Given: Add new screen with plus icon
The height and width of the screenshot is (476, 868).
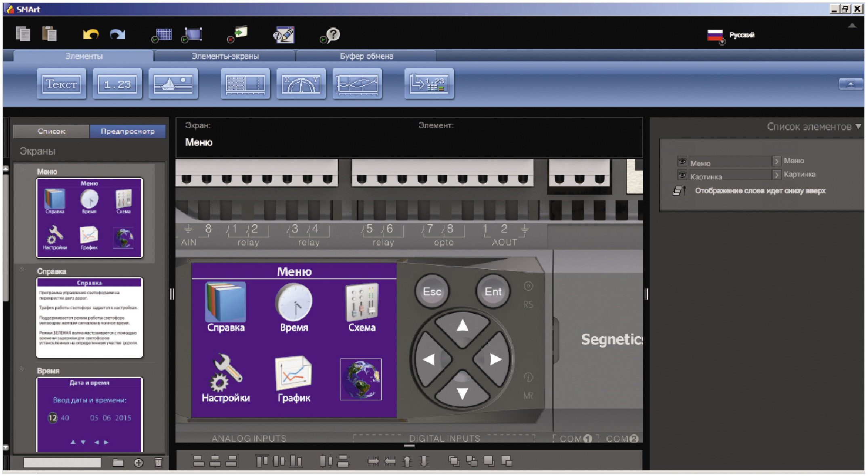Looking at the screenshot, I should pos(138,462).
